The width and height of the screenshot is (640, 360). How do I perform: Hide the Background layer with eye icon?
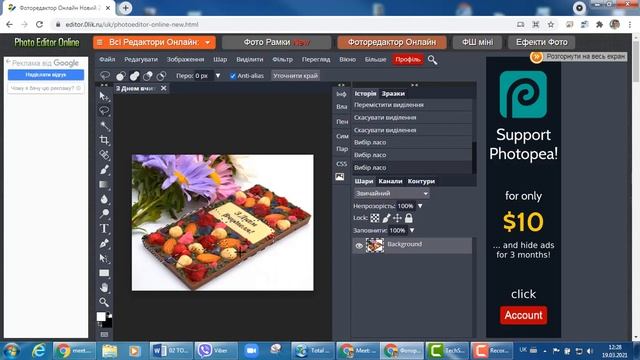pos(359,246)
